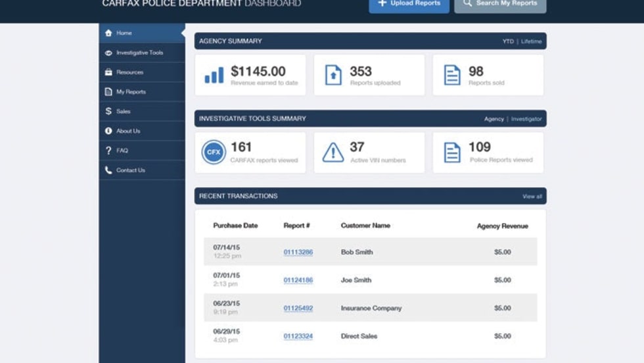This screenshot has width=644, height=363.
Task: Click View all in Recent Transactions
Action: point(532,197)
